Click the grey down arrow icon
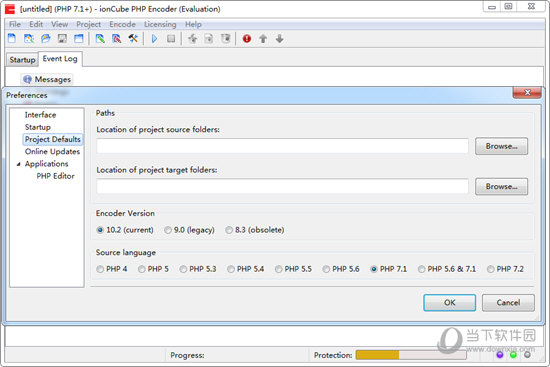The image size is (550, 367). pyautogui.click(x=280, y=39)
